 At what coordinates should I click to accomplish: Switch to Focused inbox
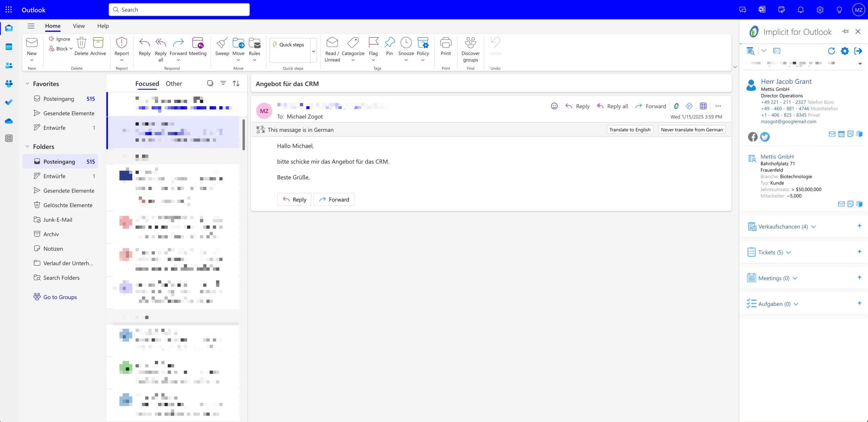(x=147, y=83)
